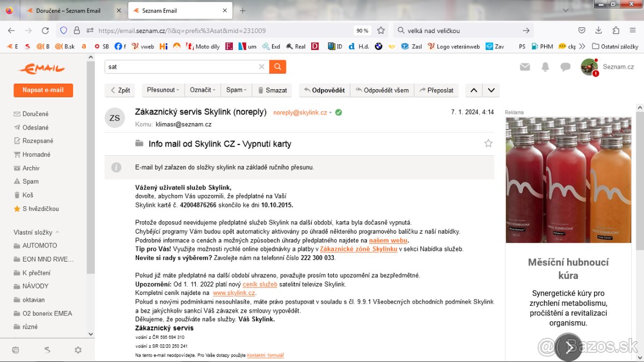
Task: Go to the next message with down arrow
Action: coord(491,90)
